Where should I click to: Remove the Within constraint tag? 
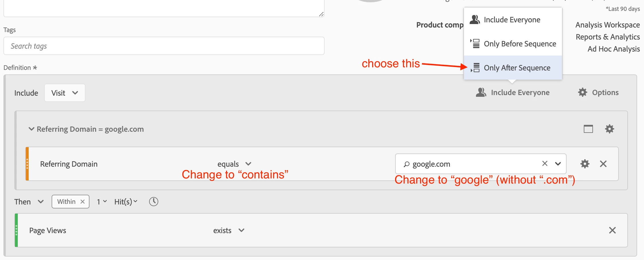click(x=83, y=202)
